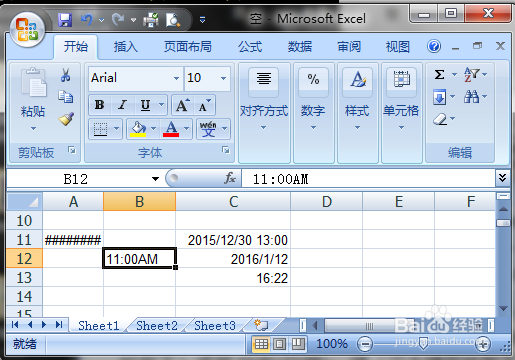Insert a new worksheet tab
This screenshot has width=515, height=360.
261,325
